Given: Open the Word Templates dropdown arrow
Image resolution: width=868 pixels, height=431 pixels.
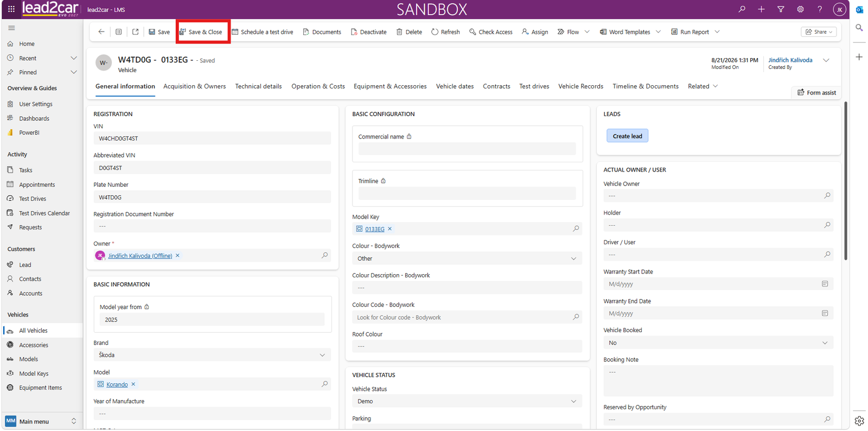Looking at the screenshot, I should pos(659,32).
